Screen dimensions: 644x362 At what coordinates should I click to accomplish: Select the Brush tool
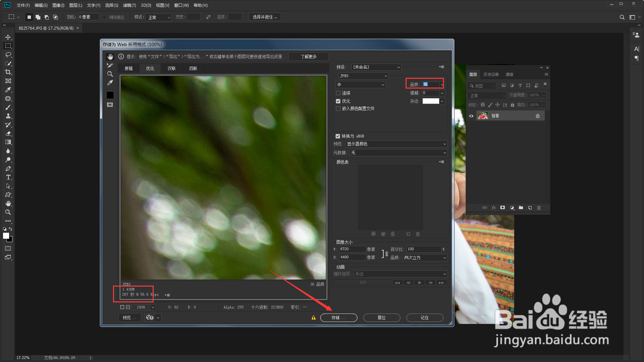tap(8, 107)
